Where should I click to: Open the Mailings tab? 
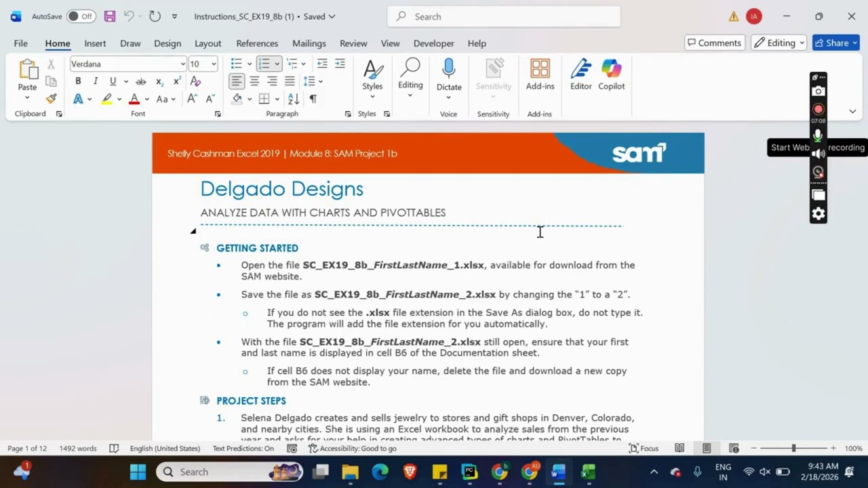(309, 43)
